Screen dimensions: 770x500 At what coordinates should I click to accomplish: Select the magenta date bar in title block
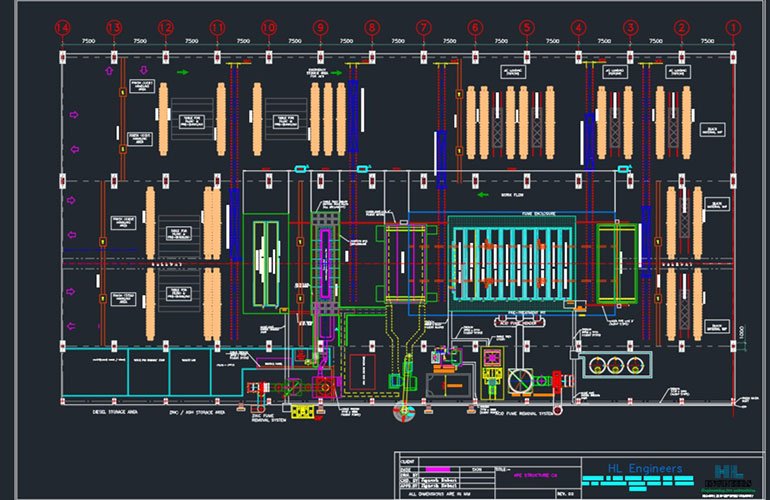pyautogui.click(x=437, y=469)
